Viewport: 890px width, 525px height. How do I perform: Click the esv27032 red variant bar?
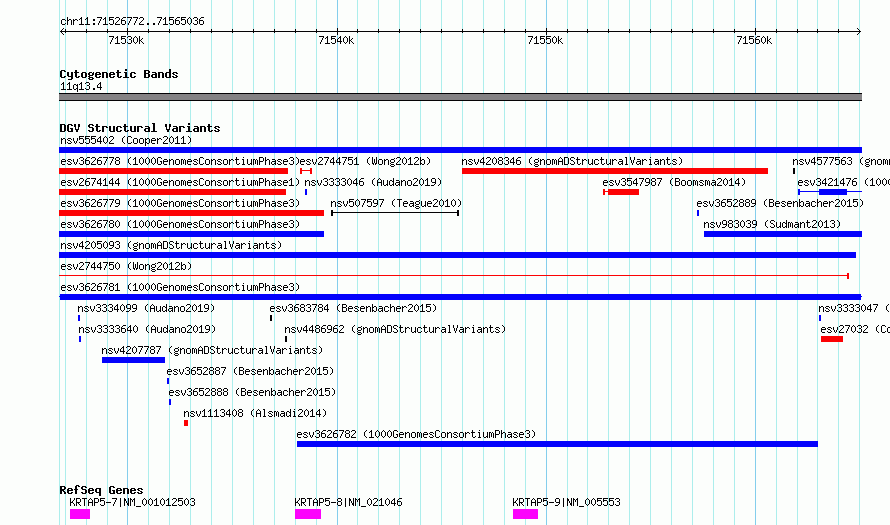pos(832,339)
